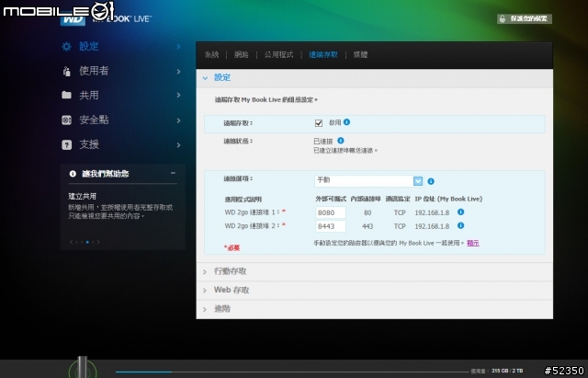Click the 192.168.1.8 address in port 1 row
The width and height of the screenshot is (588, 378).
coord(432,212)
